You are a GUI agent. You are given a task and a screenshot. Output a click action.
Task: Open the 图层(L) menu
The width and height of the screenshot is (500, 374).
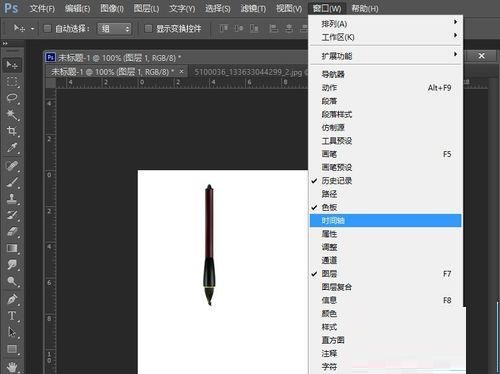[146, 8]
